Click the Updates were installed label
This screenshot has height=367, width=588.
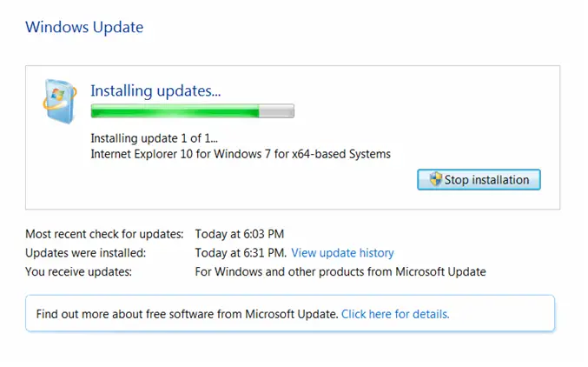pyautogui.click(x=85, y=253)
